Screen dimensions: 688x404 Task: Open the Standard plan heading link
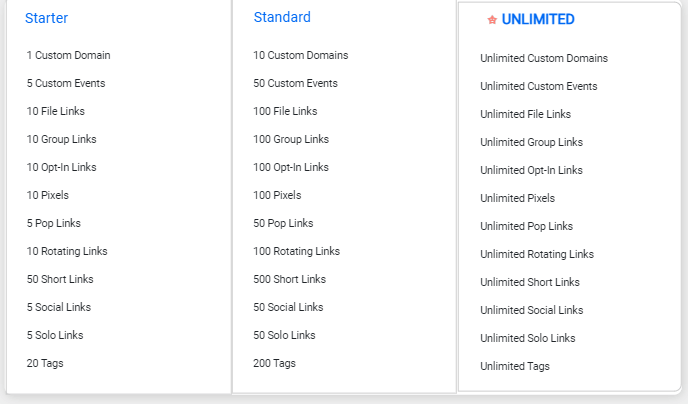point(282,17)
